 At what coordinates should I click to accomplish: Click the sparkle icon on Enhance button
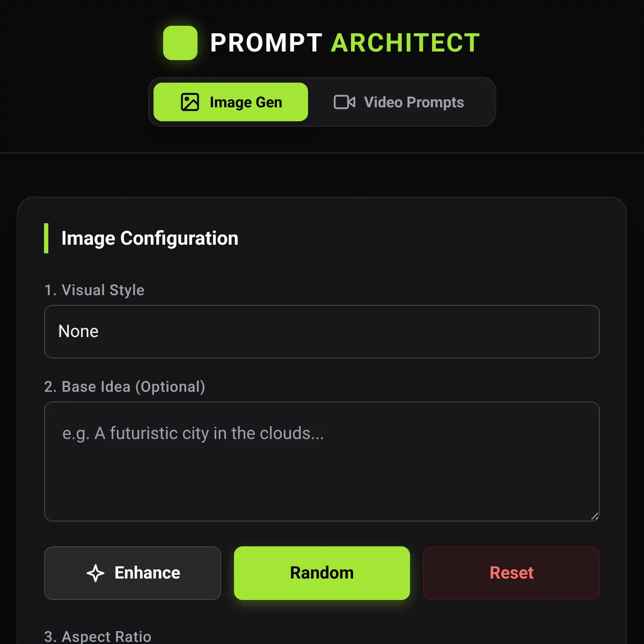click(x=96, y=573)
